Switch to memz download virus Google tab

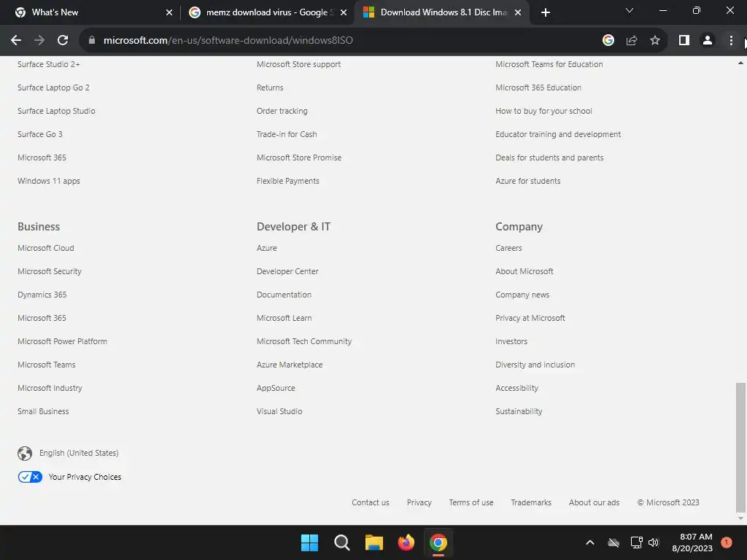point(267,12)
